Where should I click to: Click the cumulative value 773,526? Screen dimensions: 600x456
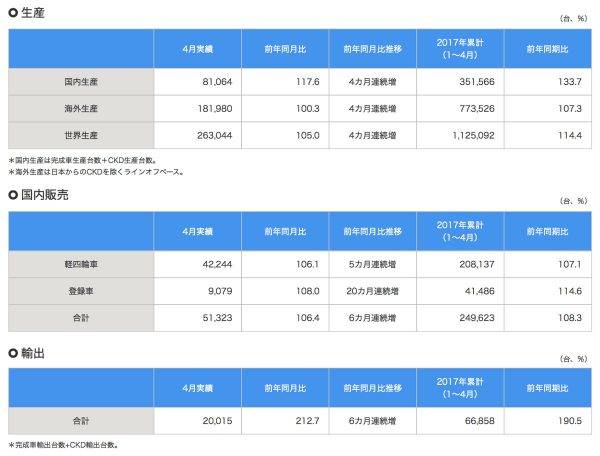[x=477, y=109]
